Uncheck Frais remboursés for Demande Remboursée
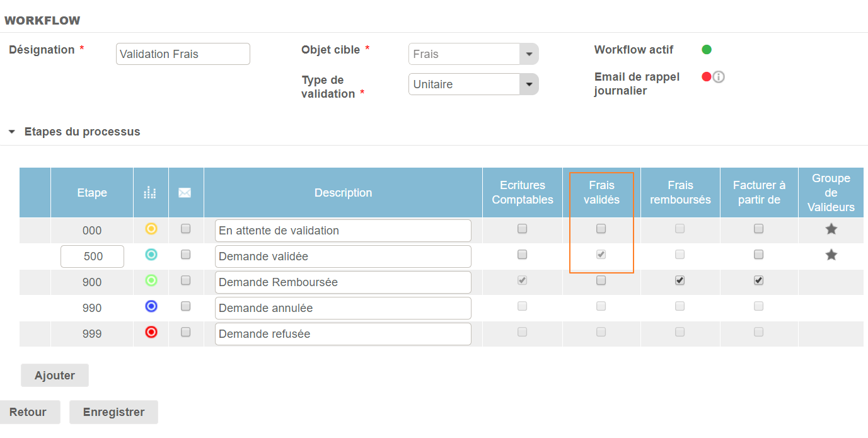 (680, 281)
